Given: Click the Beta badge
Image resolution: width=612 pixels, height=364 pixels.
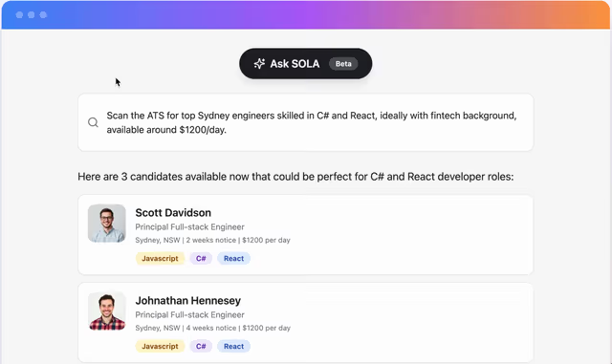Looking at the screenshot, I should [343, 64].
